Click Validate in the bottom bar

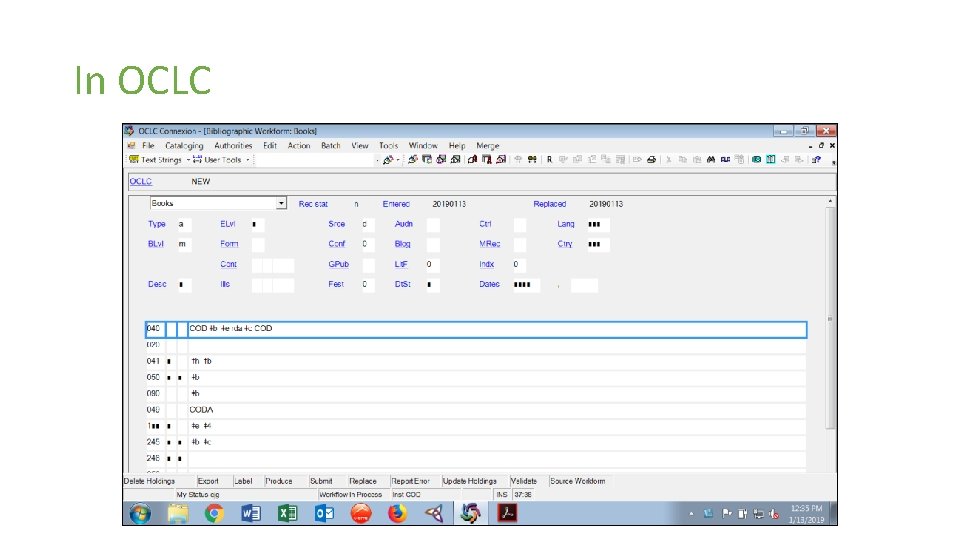[523, 481]
